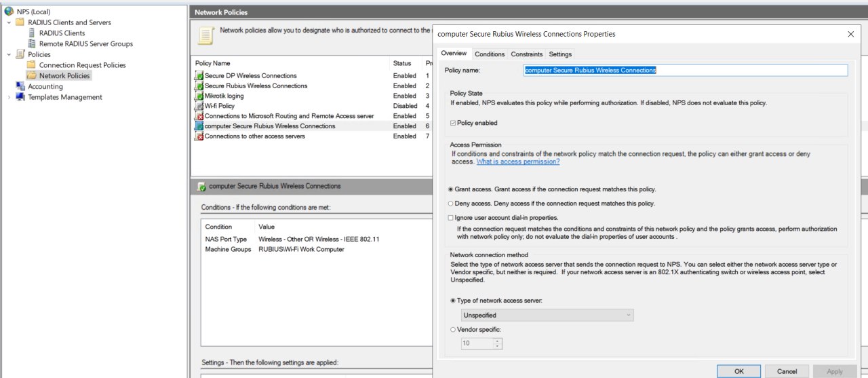
Task: Click the Apply button
Action: [x=835, y=371]
